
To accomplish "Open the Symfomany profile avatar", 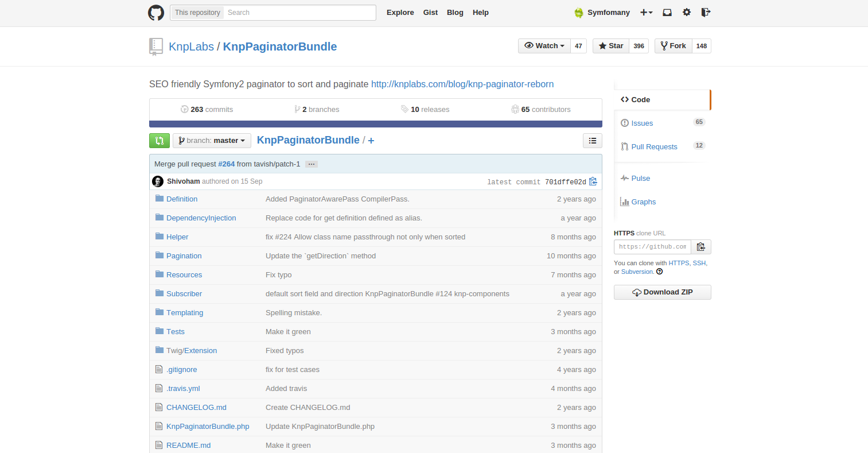I will (579, 13).
